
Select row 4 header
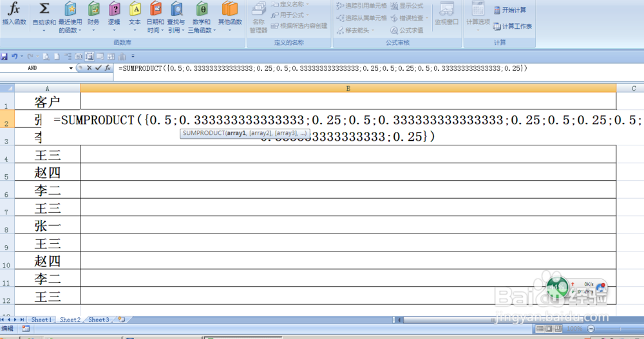click(x=7, y=154)
